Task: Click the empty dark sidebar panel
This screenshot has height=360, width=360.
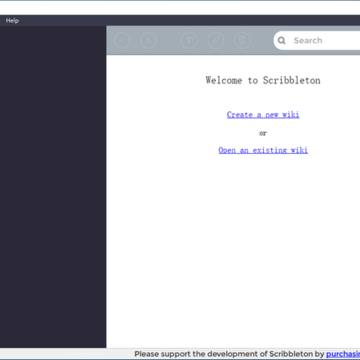Action: point(53,187)
